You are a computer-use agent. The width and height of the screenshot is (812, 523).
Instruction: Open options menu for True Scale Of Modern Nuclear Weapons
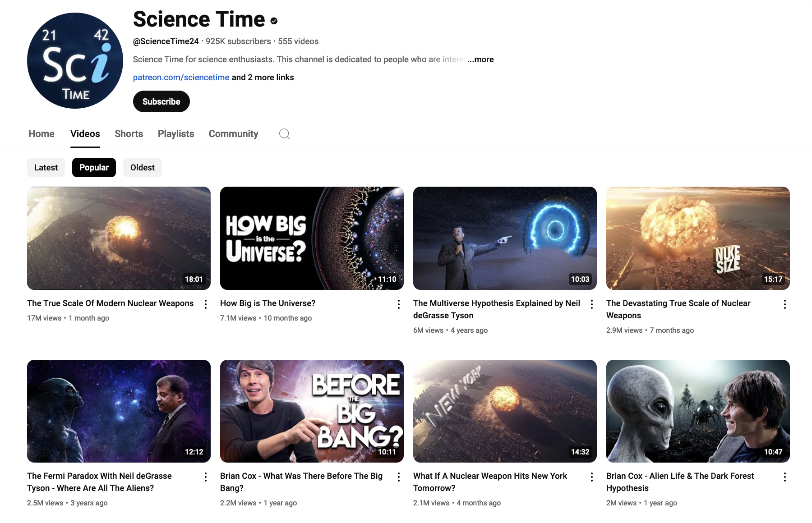click(206, 304)
